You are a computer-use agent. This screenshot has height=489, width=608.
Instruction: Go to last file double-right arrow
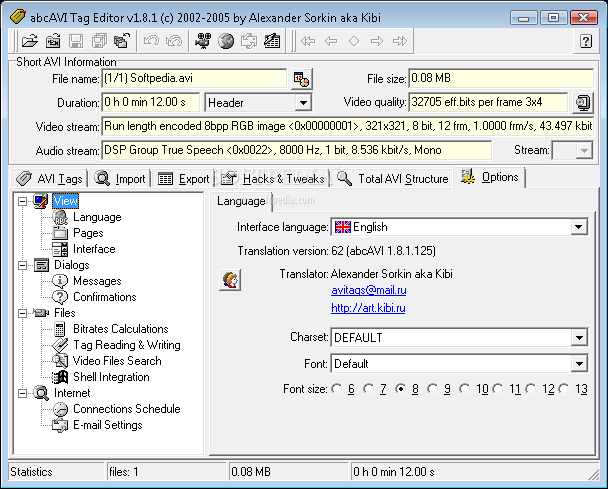tap(400, 41)
